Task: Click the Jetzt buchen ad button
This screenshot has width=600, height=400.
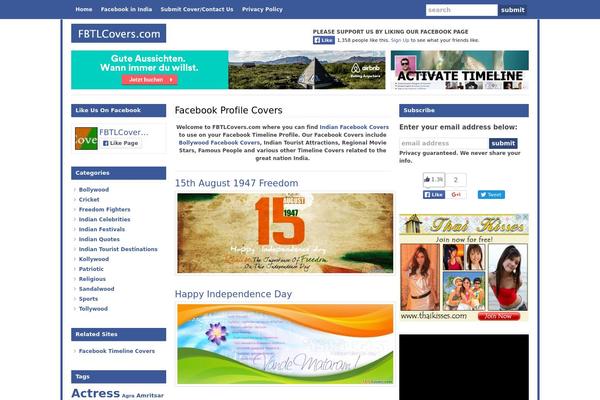Action: 150,80
